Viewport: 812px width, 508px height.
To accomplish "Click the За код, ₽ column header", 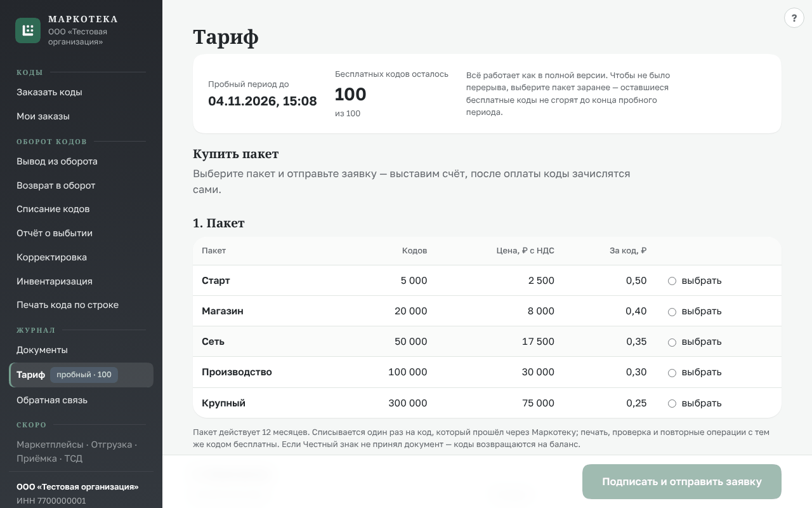I will [x=628, y=251].
